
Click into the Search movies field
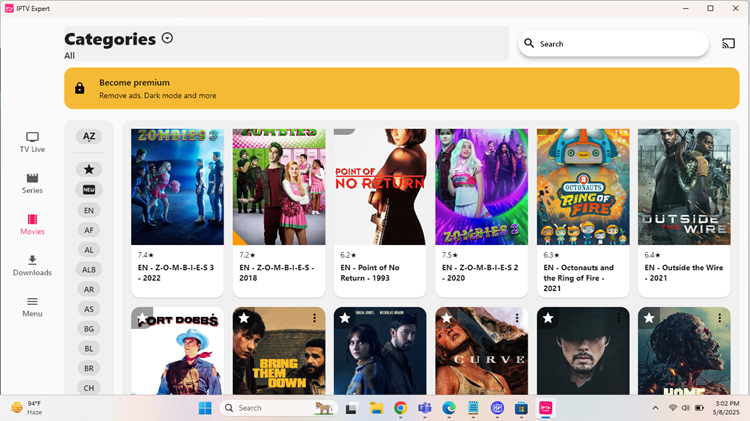pos(613,44)
